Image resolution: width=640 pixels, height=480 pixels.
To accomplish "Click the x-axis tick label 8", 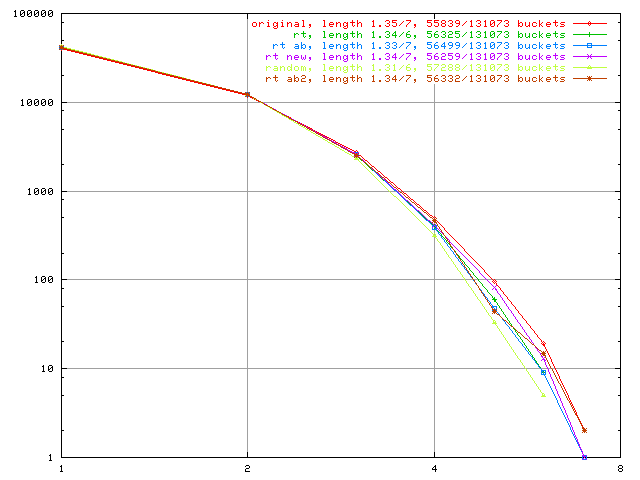I will point(620,468).
